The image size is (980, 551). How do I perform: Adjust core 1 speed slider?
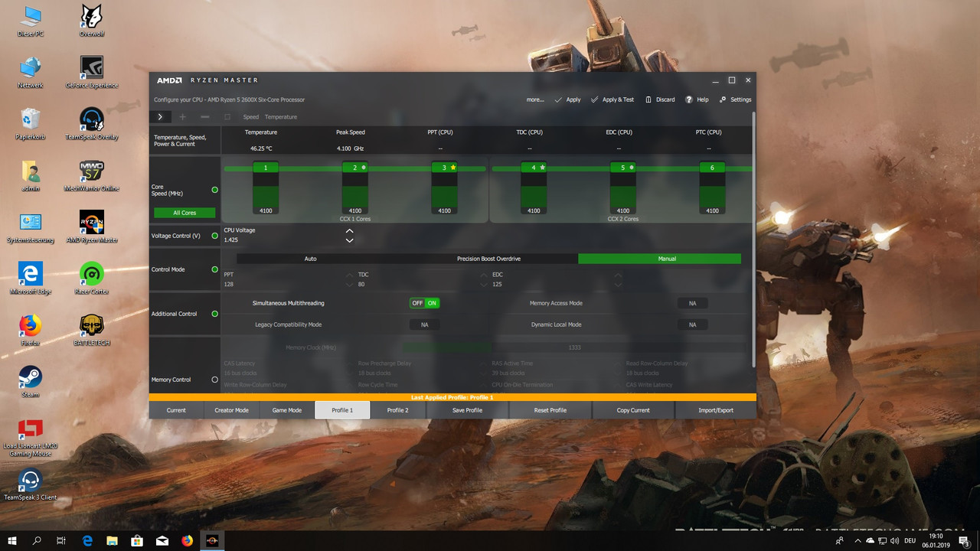[x=266, y=195]
